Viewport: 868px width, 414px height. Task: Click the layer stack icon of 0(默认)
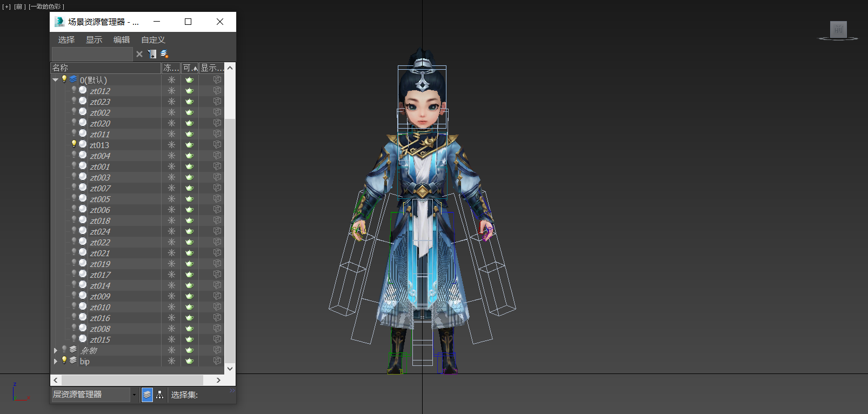[x=73, y=79]
